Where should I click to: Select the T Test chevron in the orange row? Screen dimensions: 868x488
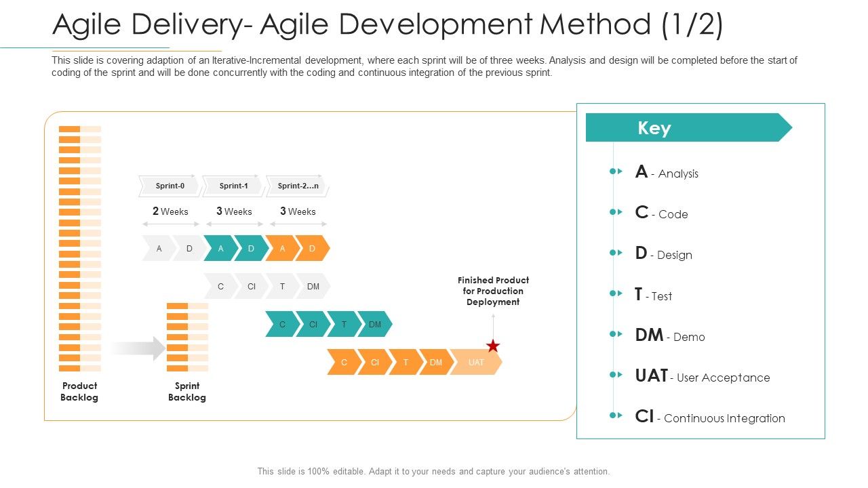[x=405, y=362]
